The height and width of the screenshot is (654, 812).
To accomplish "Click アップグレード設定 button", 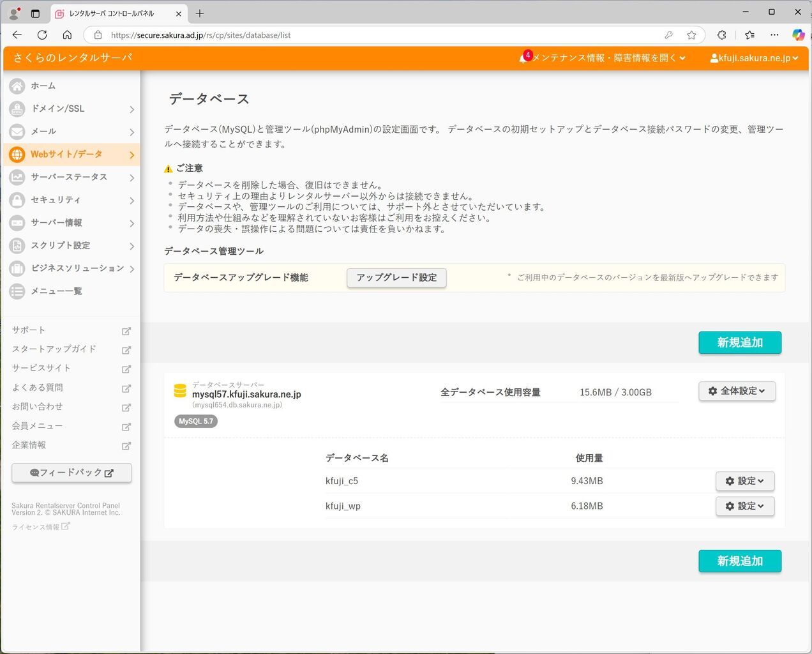I will point(396,277).
